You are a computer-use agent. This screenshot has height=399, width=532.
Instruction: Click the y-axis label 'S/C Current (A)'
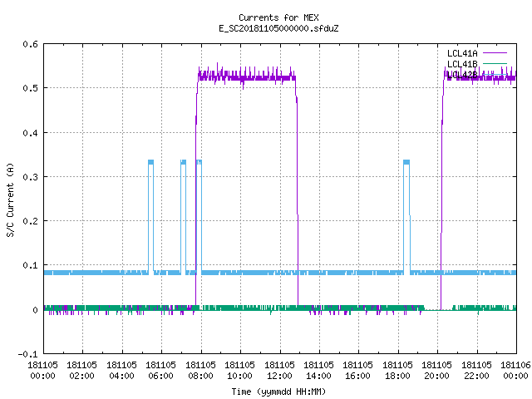[11, 199]
